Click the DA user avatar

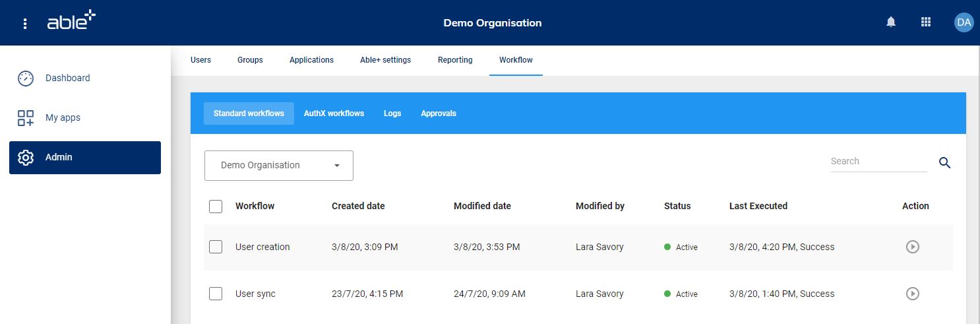pyautogui.click(x=964, y=22)
